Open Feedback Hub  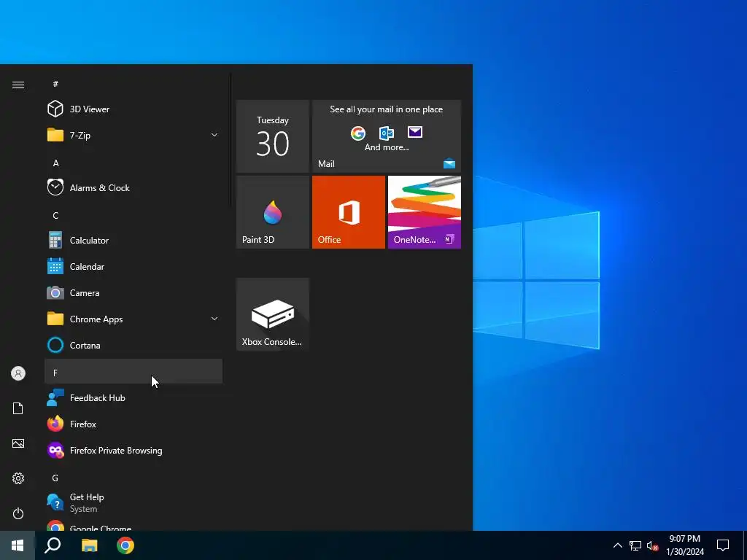[133, 398]
